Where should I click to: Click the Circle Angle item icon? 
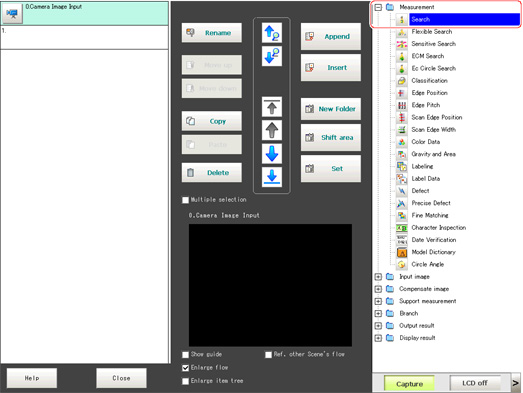(x=402, y=265)
